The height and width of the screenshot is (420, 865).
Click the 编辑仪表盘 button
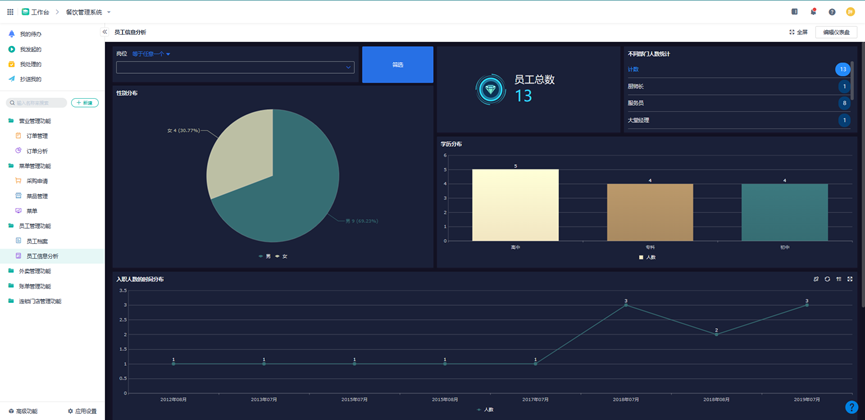tap(835, 32)
